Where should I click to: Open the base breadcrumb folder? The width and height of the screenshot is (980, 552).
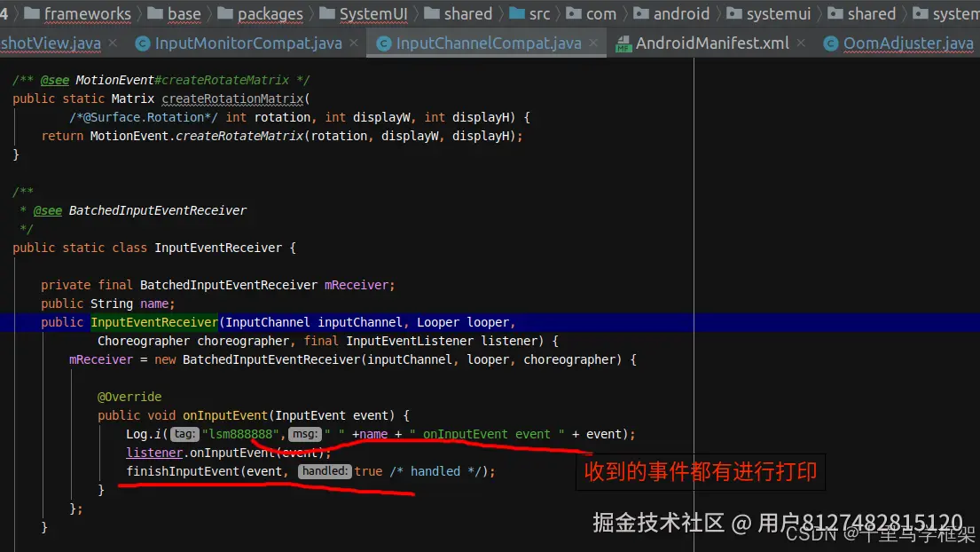pyautogui.click(x=175, y=13)
